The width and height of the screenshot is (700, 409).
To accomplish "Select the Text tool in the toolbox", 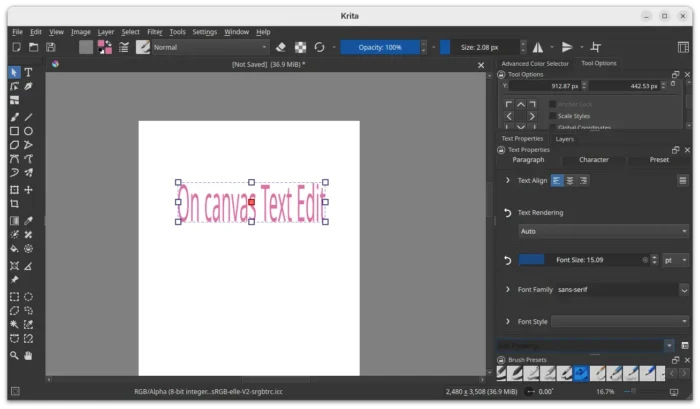I will pos(28,72).
